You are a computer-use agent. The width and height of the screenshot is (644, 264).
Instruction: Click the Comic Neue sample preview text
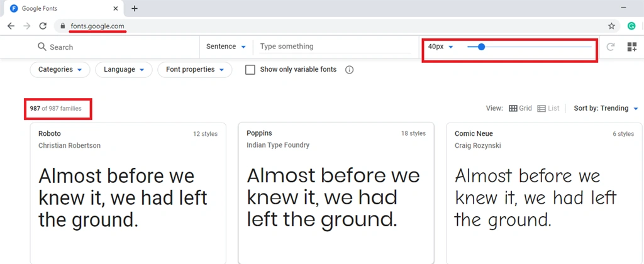(536, 198)
